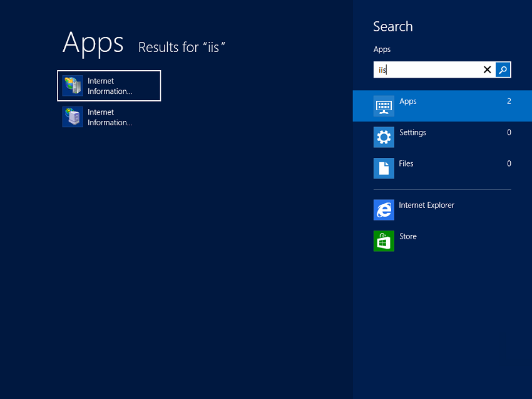This screenshot has width=532, height=399.
Task: Click the Apps label above the search field
Action: [382, 49]
